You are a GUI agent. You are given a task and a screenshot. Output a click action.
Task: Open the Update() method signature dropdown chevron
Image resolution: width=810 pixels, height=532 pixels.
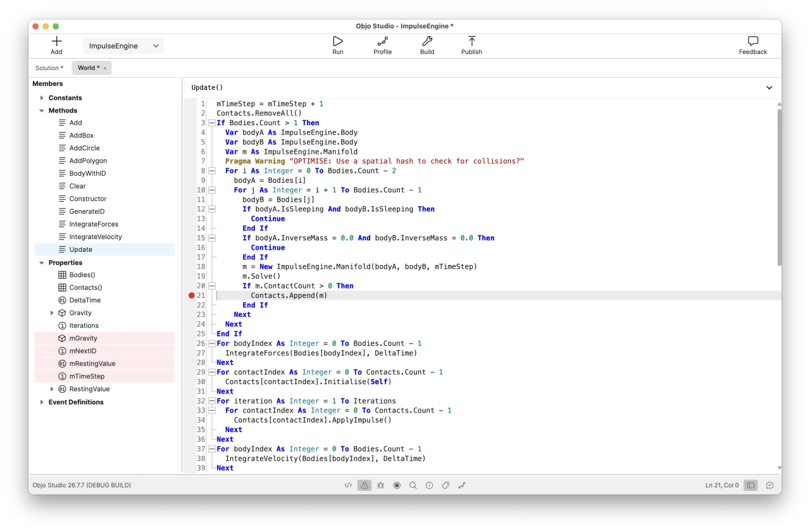769,88
